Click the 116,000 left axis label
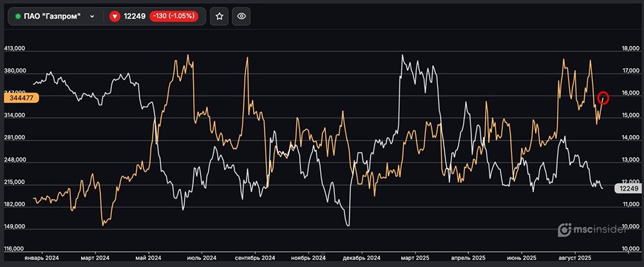Image resolution: width=644 pixels, height=267 pixels. [x=14, y=249]
